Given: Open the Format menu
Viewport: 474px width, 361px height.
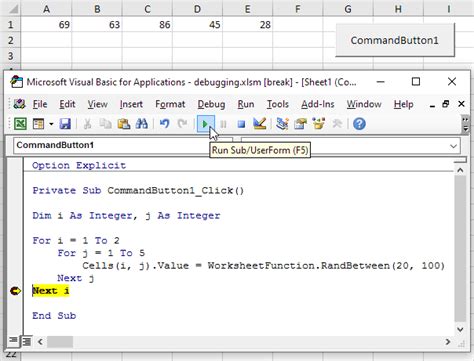Looking at the screenshot, I should pos(170,104).
